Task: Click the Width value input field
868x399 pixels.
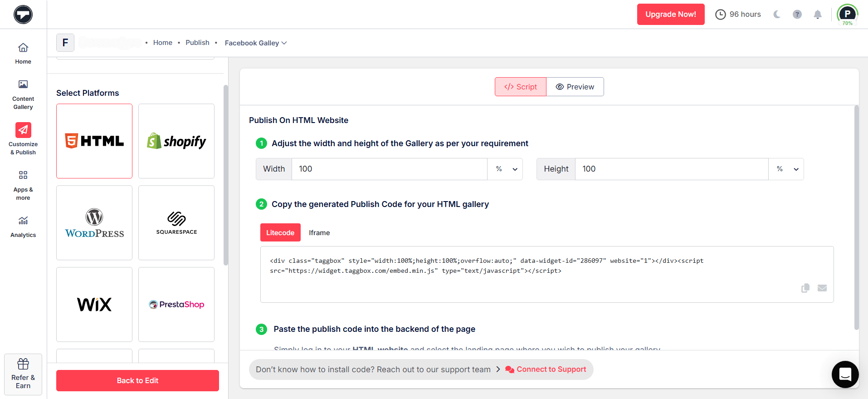Action: [389, 169]
